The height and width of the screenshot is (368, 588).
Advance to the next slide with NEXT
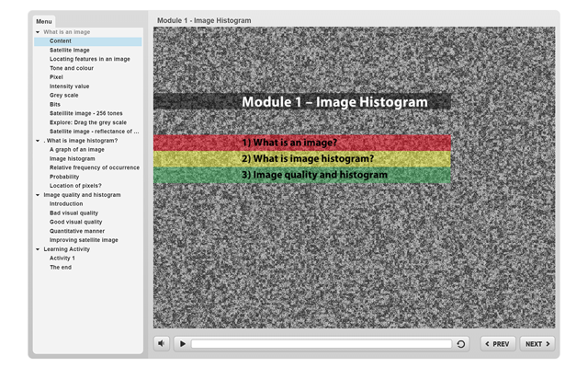click(x=537, y=343)
